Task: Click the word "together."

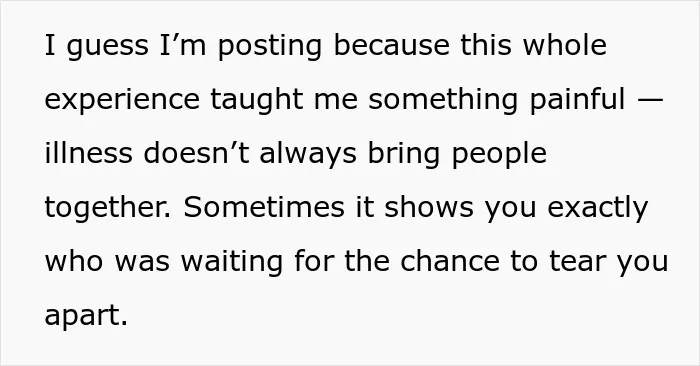Action: 108,208
